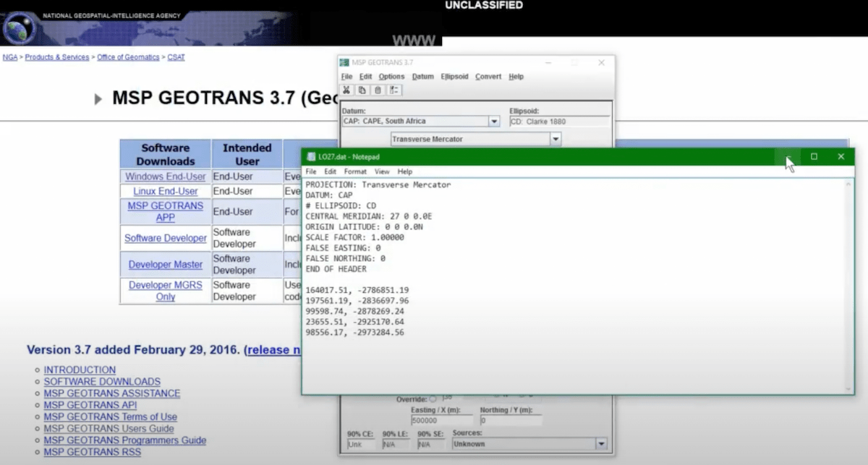Maximize the LO27.dat Notepad window

pos(814,157)
